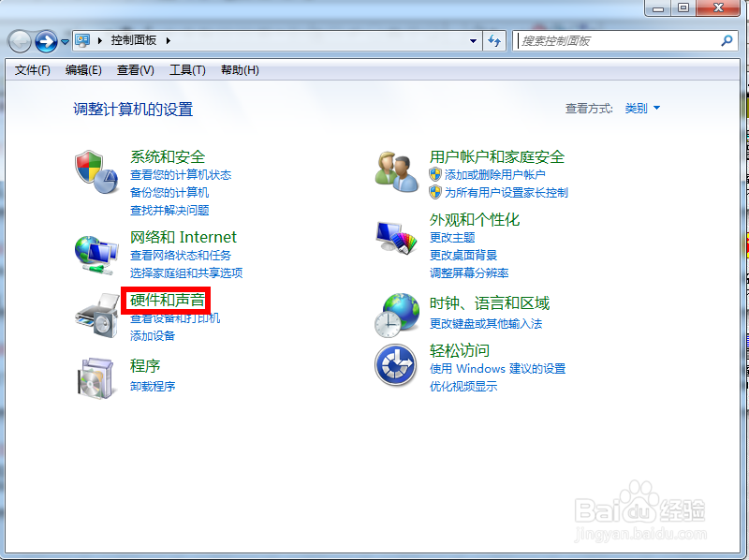
Task: Open the 程序 disc box icon
Action: (95, 378)
